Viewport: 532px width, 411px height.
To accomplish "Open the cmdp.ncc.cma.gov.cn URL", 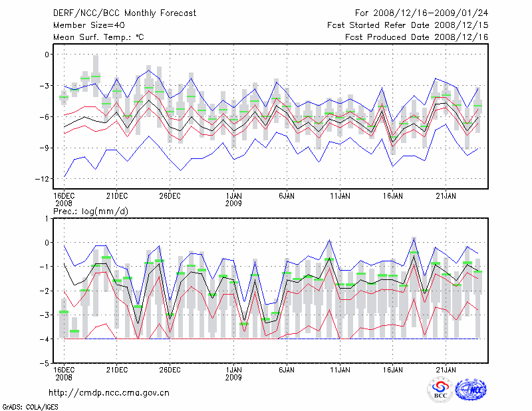I will [x=109, y=392].
